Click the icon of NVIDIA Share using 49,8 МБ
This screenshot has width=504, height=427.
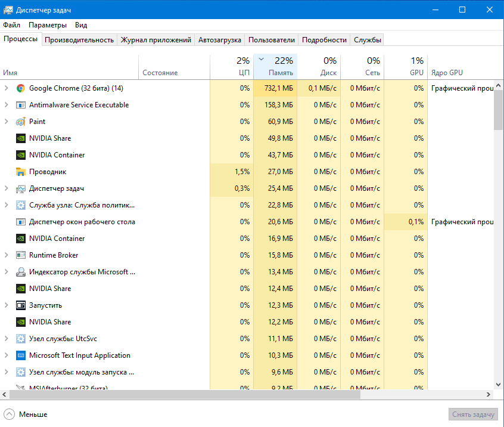coord(21,138)
